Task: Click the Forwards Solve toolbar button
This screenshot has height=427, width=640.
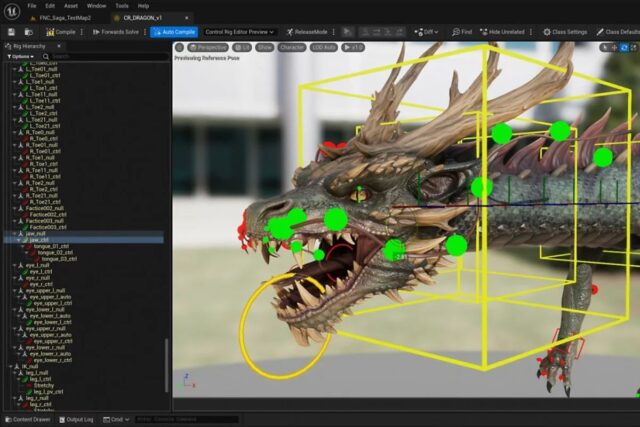Action: click(112, 32)
